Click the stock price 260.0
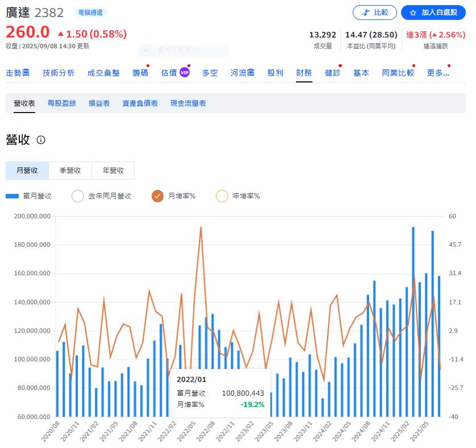This screenshot has height=448, width=476. [28, 32]
